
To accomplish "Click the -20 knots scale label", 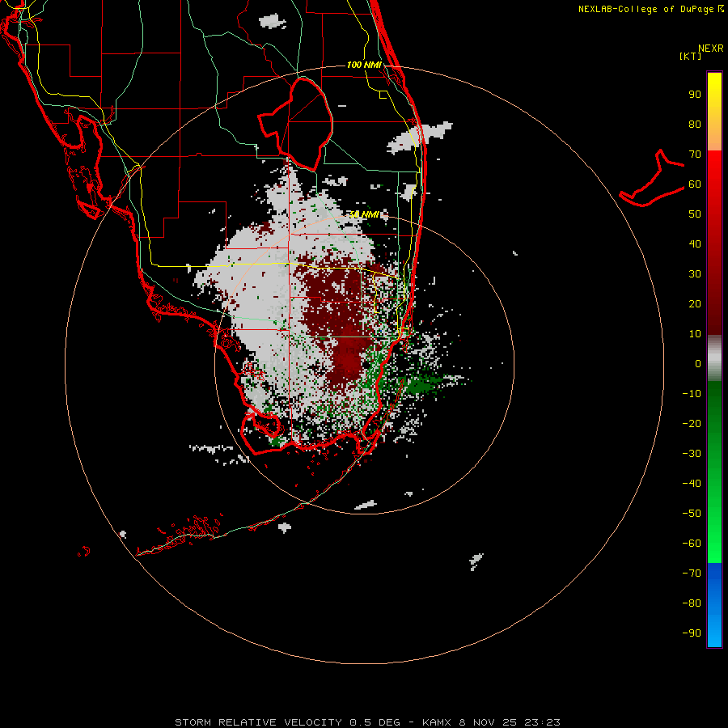I will (692, 423).
